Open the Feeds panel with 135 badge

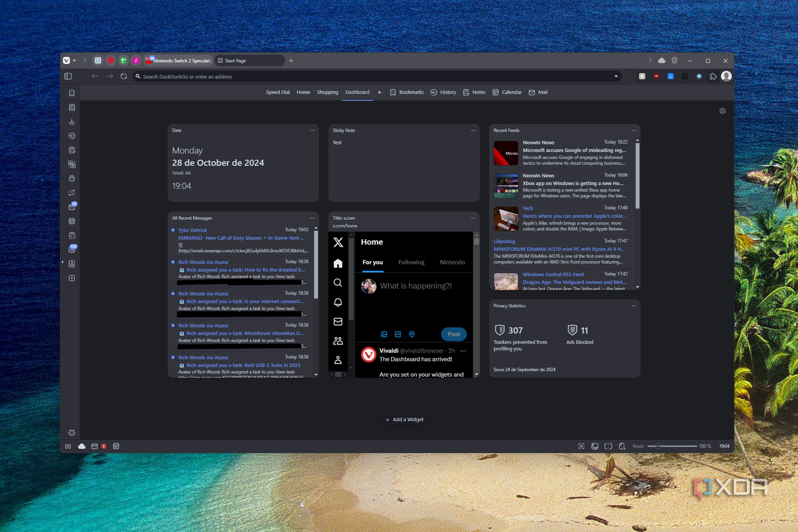(72, 249)
